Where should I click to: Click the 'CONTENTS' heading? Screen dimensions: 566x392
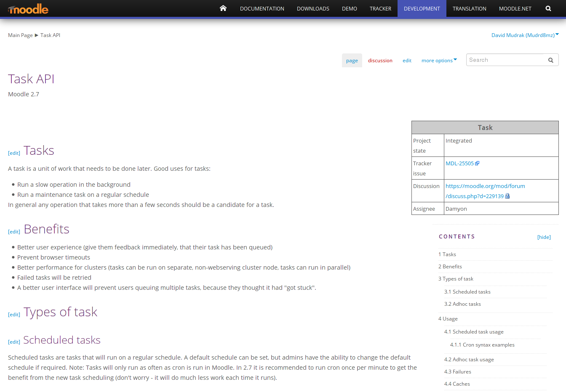point(457,237)
